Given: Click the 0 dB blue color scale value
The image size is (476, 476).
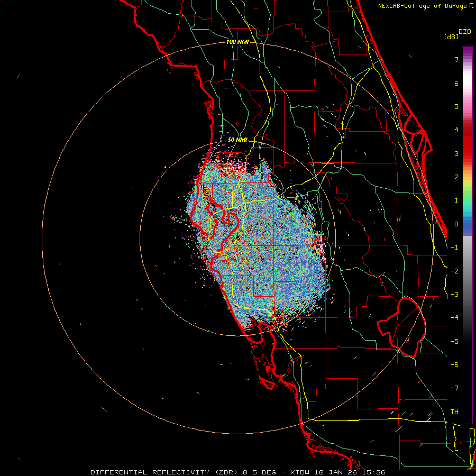Looking at the screenshot, I should (456, 224).
